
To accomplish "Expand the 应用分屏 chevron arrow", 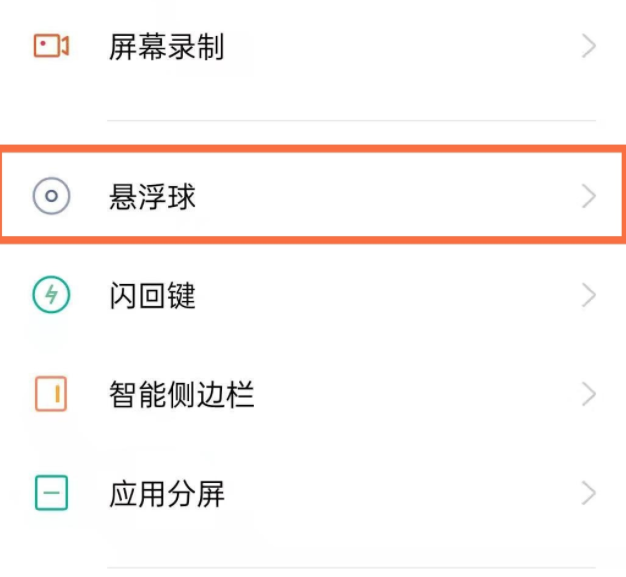I will pyautogui.click(x=589, y=493).
